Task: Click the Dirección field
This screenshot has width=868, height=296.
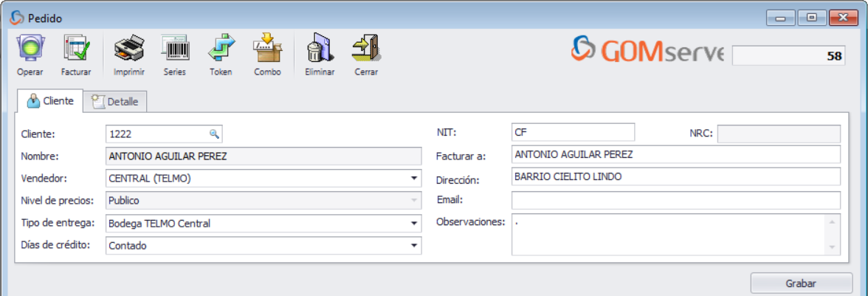Action: pos(676,176)
